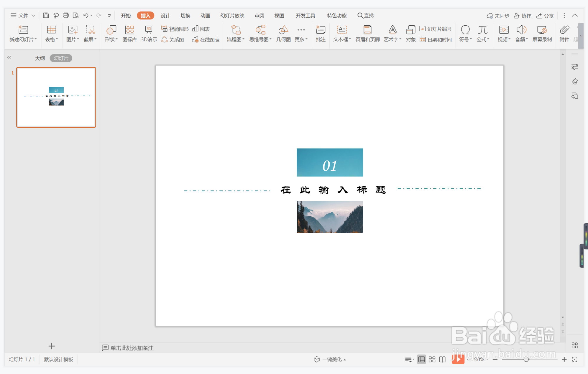Open quick access toolbar customize dropdown

tap(109, 16)
